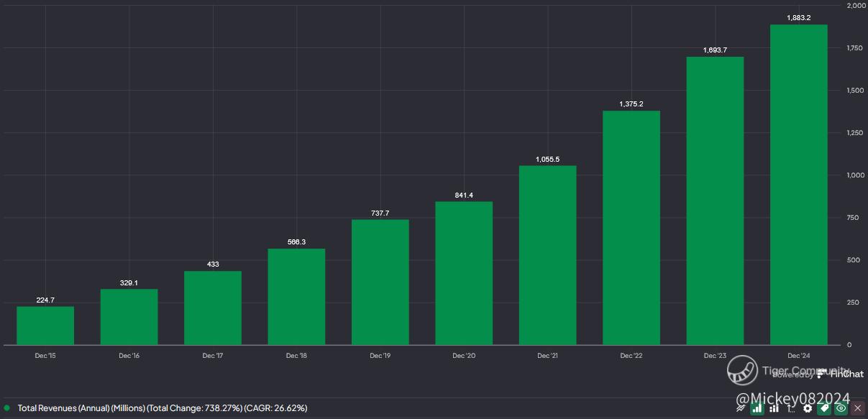Click the 1,750 y-axis tick label
This screenshot has height=419, width=868.
(x=855, y=47)
